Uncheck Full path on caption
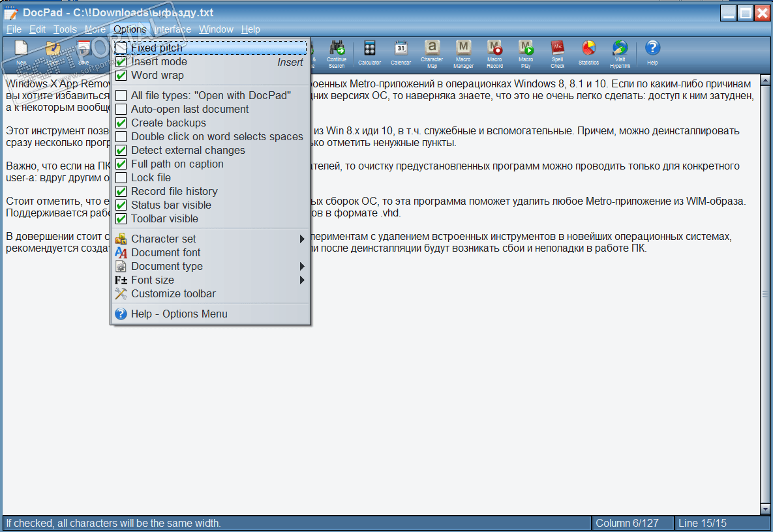This screenshot has width=773, height=532. [x=121, y=164]
